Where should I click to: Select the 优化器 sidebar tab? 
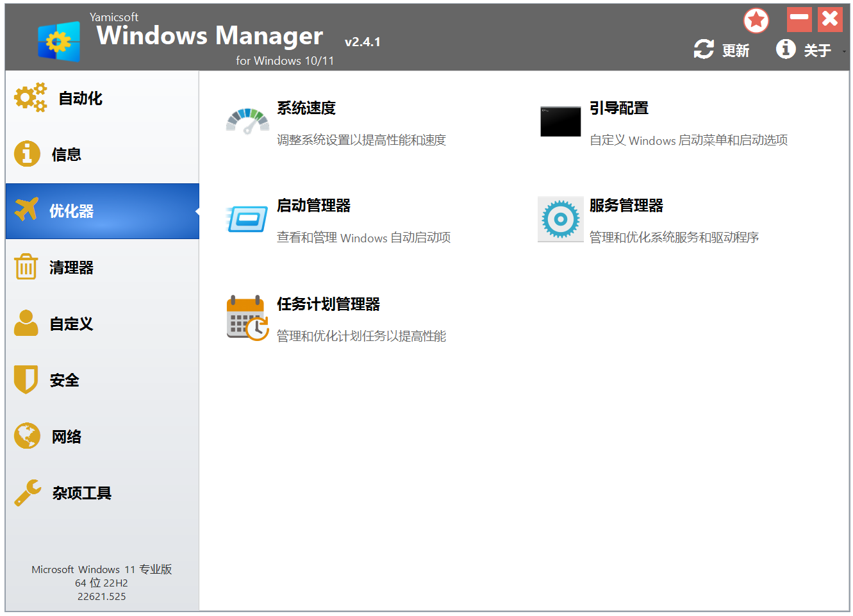point(103,211)
